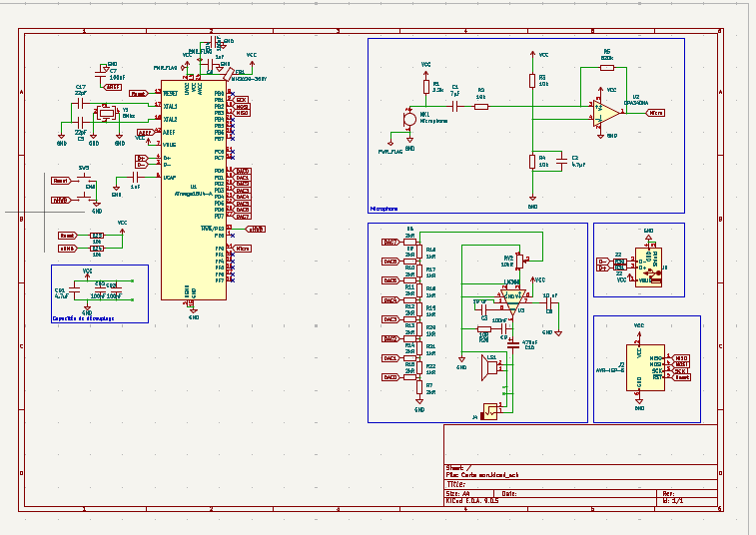
Task: Click the MK1 microphone symbol
Action: point(409,120)
